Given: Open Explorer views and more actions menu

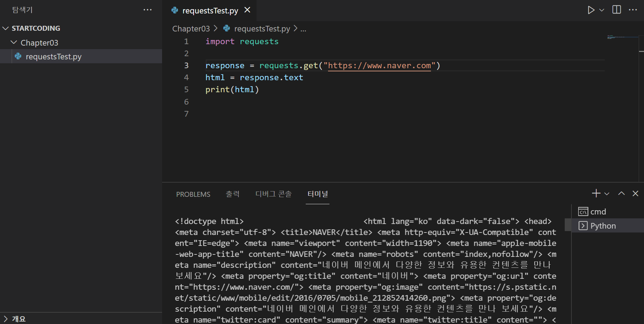Looking at the screenshot, I should click(148, 10).
